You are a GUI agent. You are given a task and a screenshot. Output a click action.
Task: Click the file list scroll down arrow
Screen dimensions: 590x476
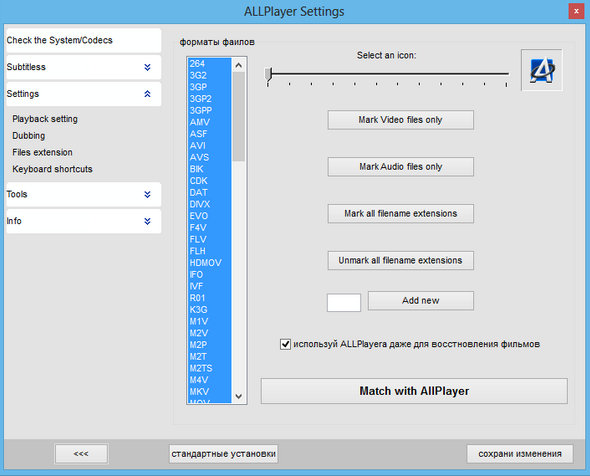239,396
